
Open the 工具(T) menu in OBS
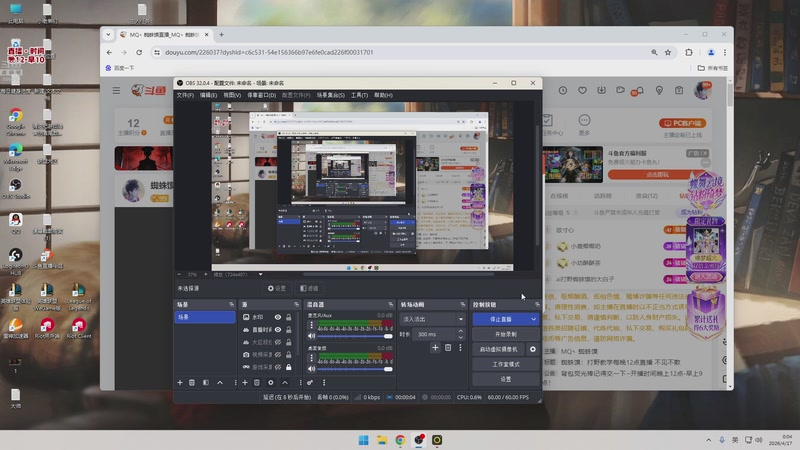point(359,95)
